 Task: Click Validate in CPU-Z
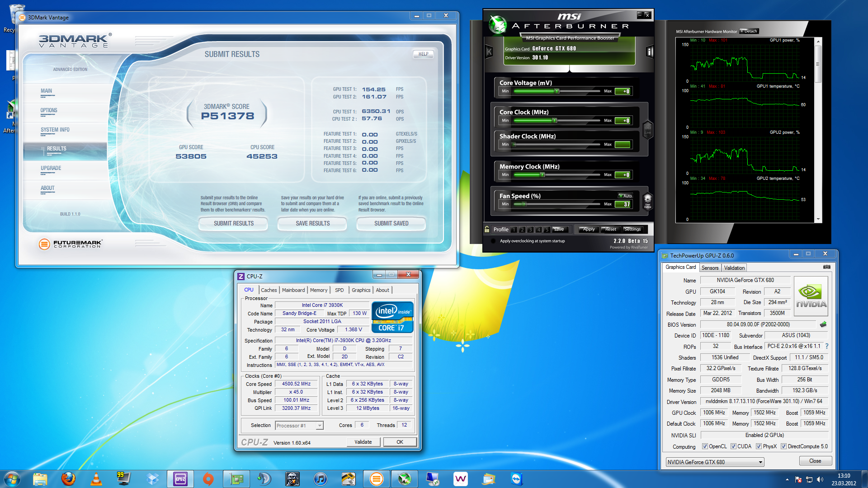tap(363, 442)
